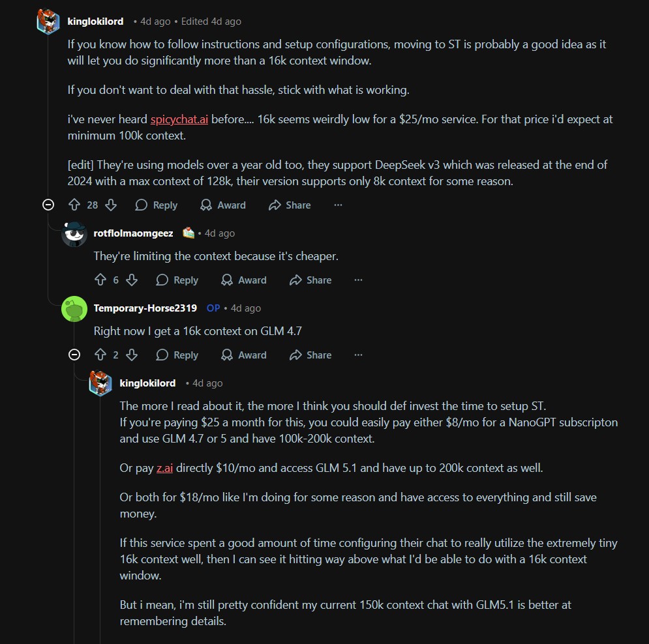Collapse kinglokilord's top comment thread

pos(48,205)
